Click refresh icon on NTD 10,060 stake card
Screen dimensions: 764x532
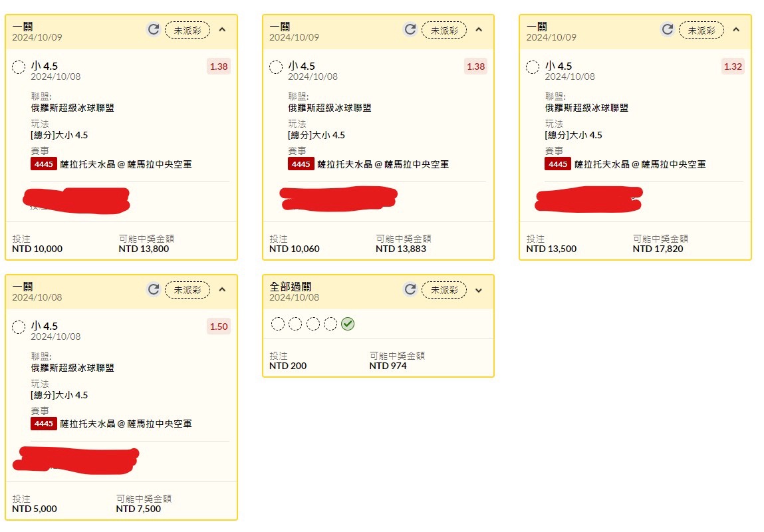410,29
